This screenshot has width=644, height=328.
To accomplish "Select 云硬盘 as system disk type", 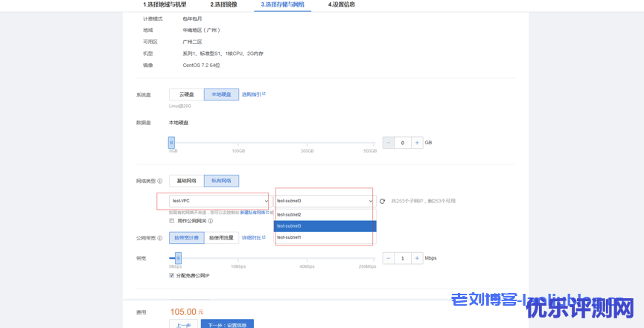I will pyautogui.click(x=186, y=94).
